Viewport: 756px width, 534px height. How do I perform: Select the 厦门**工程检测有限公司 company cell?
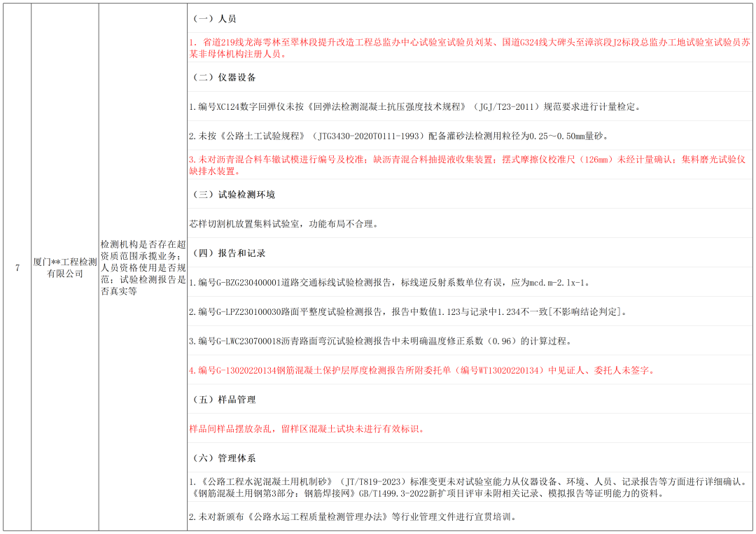click(65, 267)
